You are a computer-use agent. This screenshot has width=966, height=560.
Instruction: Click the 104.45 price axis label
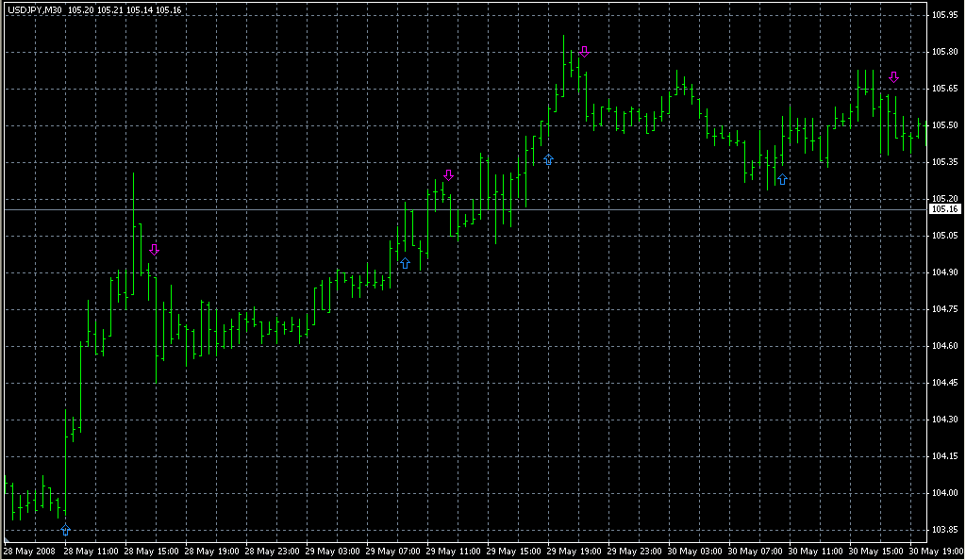pyautogui.click(x=944, y=383)
